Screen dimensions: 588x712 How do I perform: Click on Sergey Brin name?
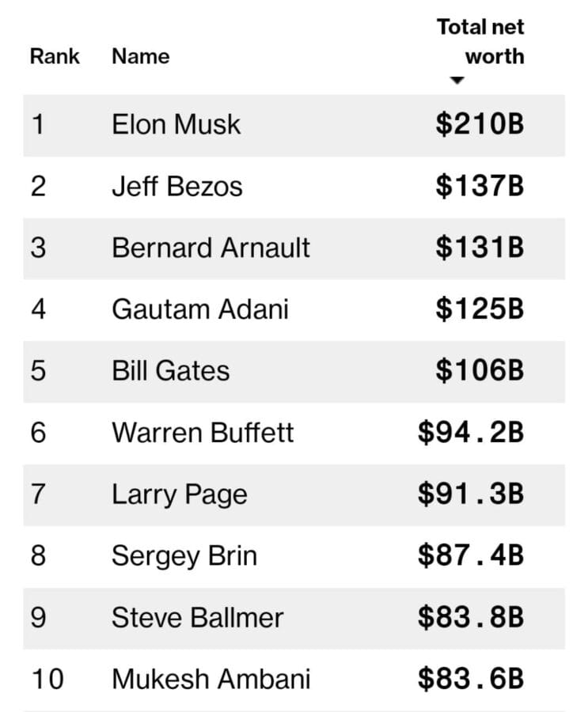click(184, 557)
